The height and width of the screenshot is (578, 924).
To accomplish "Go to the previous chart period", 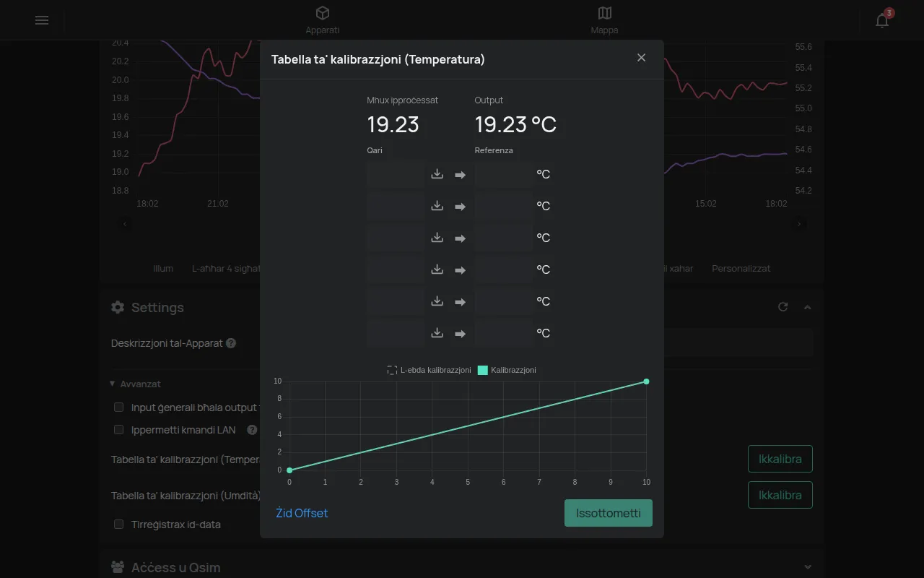I will click(125, 224).
